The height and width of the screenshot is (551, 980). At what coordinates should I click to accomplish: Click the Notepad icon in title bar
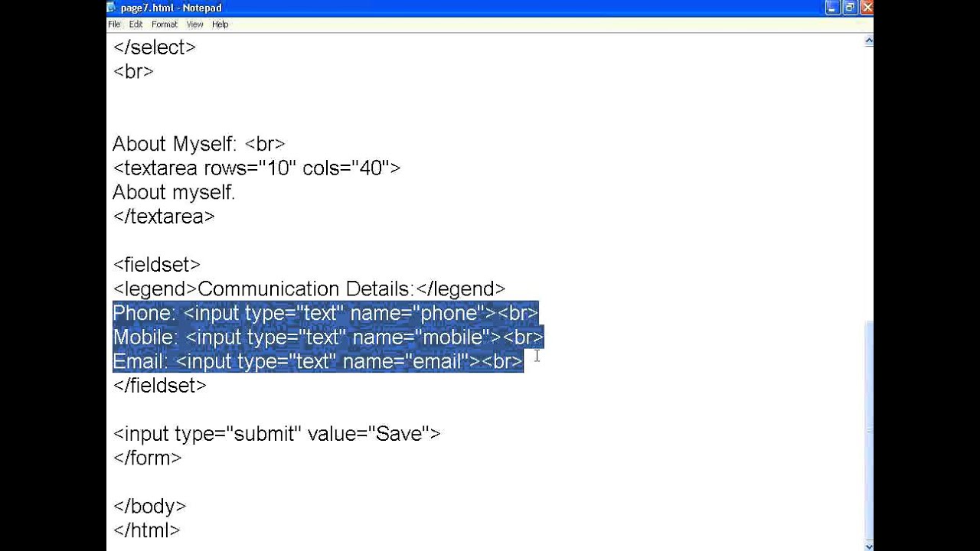[112, 8]
